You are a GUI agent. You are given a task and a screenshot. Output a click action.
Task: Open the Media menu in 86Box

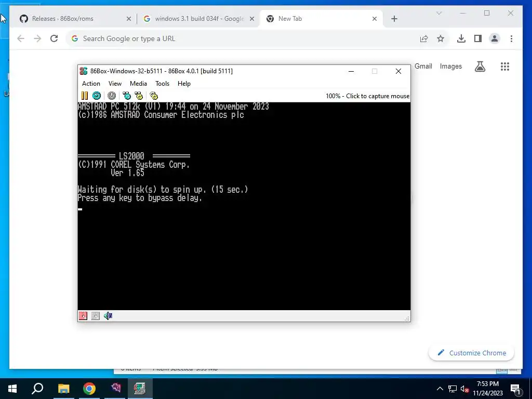pos(138,84)
